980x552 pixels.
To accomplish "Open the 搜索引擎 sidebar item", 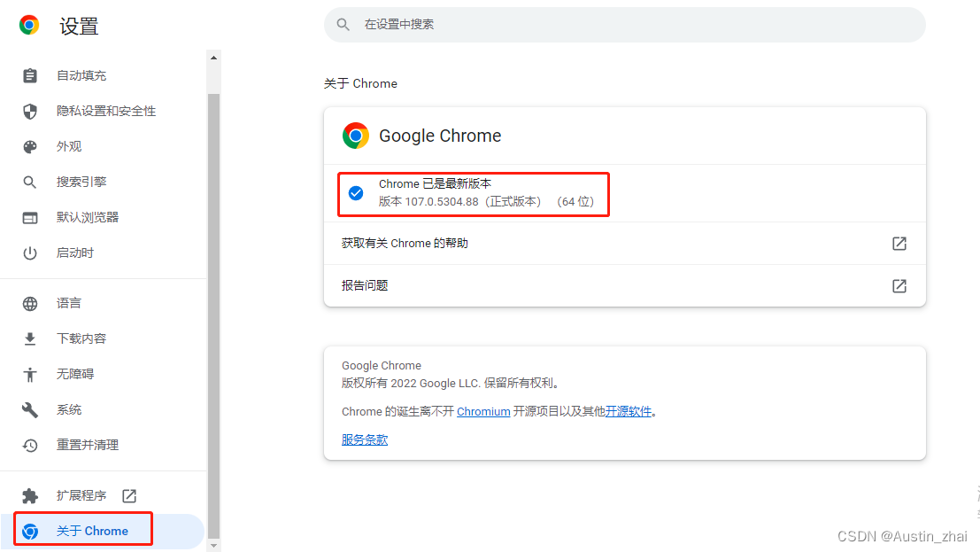I will 104,183.
